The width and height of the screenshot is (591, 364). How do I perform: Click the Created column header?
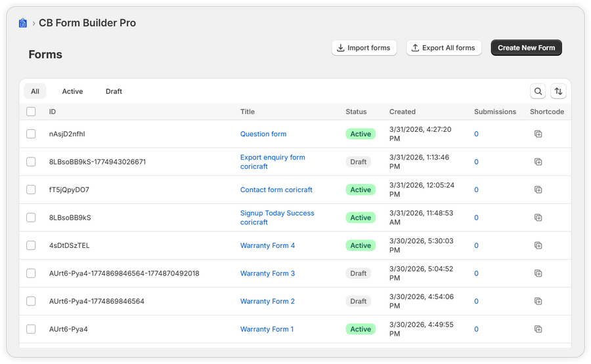403,111
